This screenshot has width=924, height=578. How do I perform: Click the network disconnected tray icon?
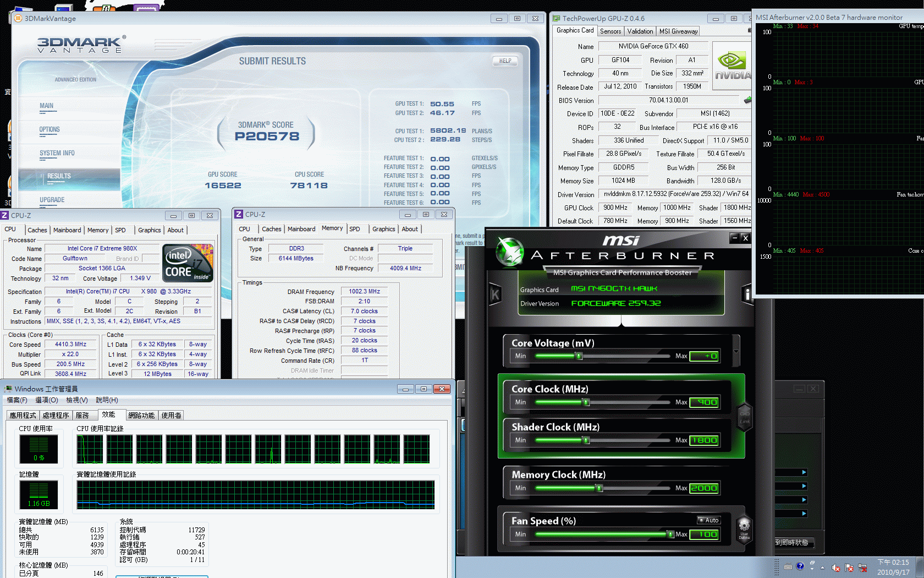point(862,568)
